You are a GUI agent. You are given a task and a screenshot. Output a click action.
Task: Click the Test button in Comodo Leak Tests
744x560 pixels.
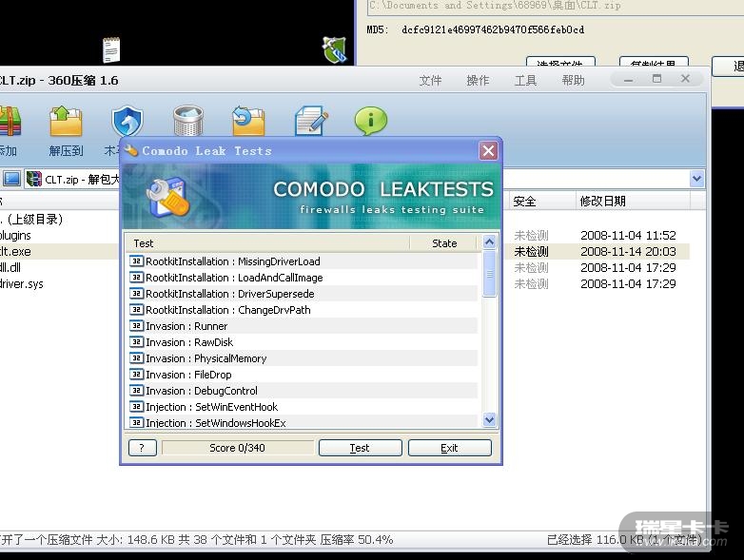coord(361,448)
